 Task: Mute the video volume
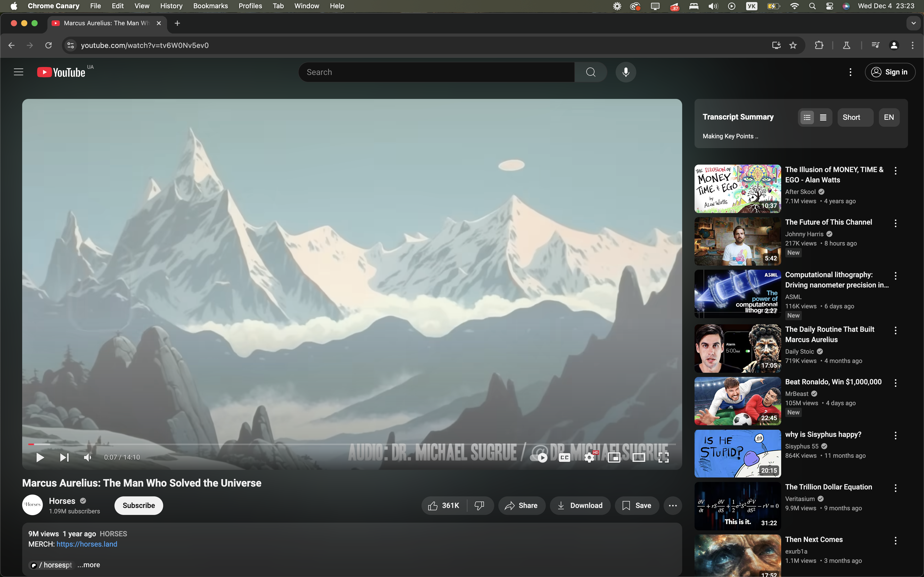click(x=88, y=457)
